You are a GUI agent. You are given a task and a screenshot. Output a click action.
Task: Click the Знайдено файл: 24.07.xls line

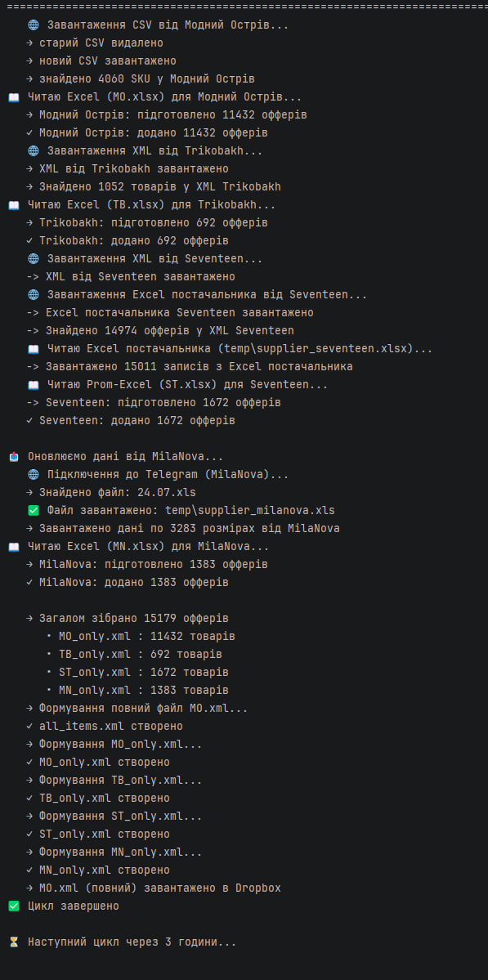pyautogui.click(x=111, y=493)
